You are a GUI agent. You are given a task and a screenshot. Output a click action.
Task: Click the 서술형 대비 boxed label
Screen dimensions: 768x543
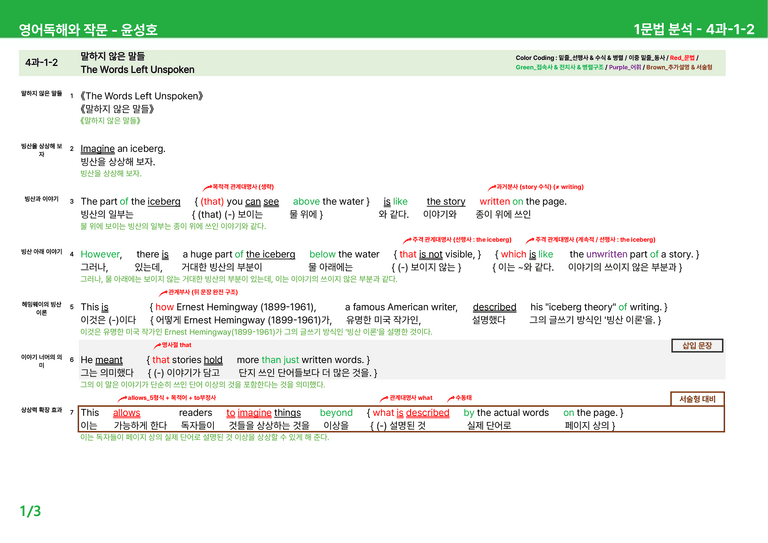click(697, 399)
